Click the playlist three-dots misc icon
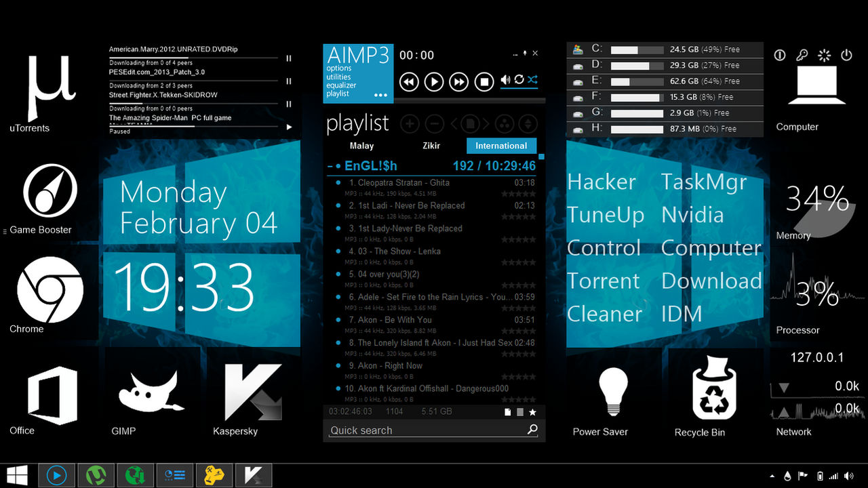Viewport: 868px width, 488px height. (504, 124)
